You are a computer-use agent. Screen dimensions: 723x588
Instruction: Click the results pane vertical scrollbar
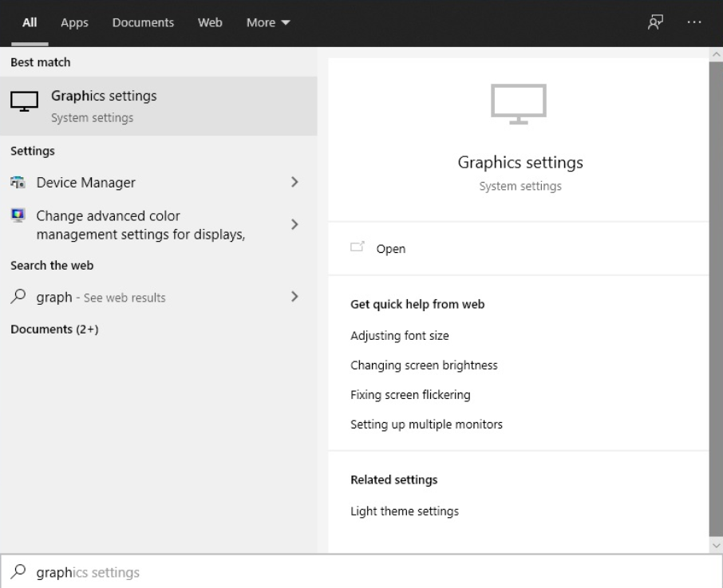coord(716,295)
